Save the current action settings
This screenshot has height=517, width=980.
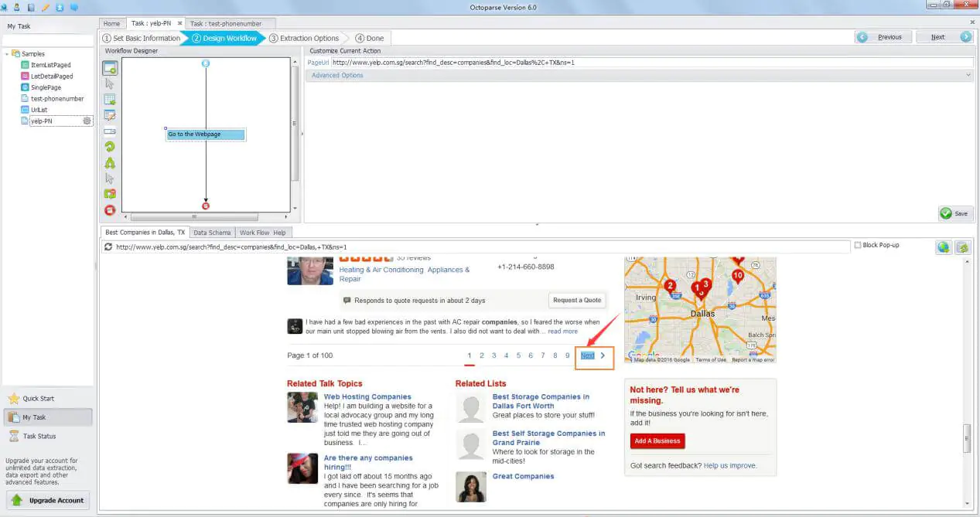(x=954, y=213)
